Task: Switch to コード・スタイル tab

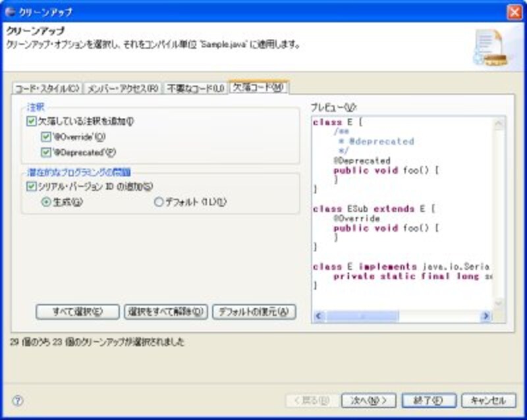Action: tap(47, 89)
